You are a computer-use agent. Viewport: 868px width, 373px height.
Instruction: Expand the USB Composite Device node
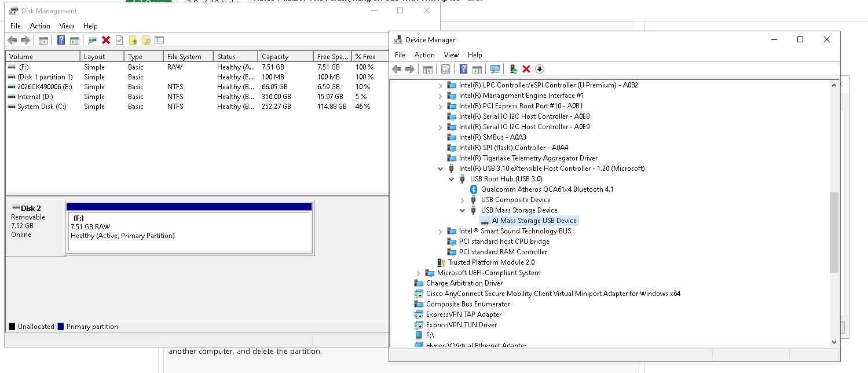(x=462, y=199)
